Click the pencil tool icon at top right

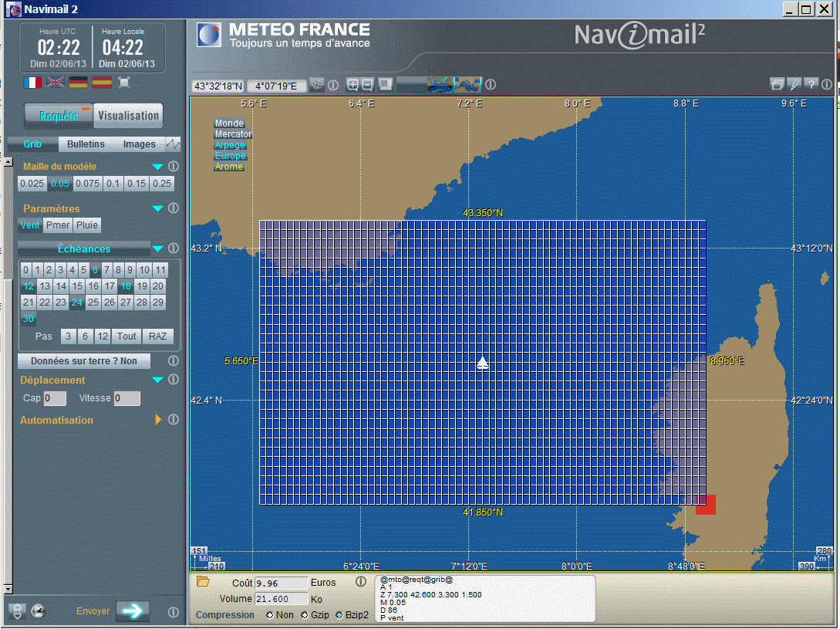(x=794, y=84)
